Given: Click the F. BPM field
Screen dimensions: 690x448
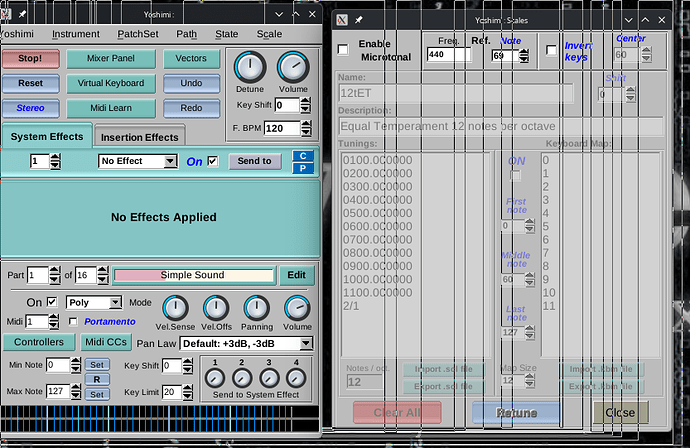Looking at the screenshot, I should 282,128.
